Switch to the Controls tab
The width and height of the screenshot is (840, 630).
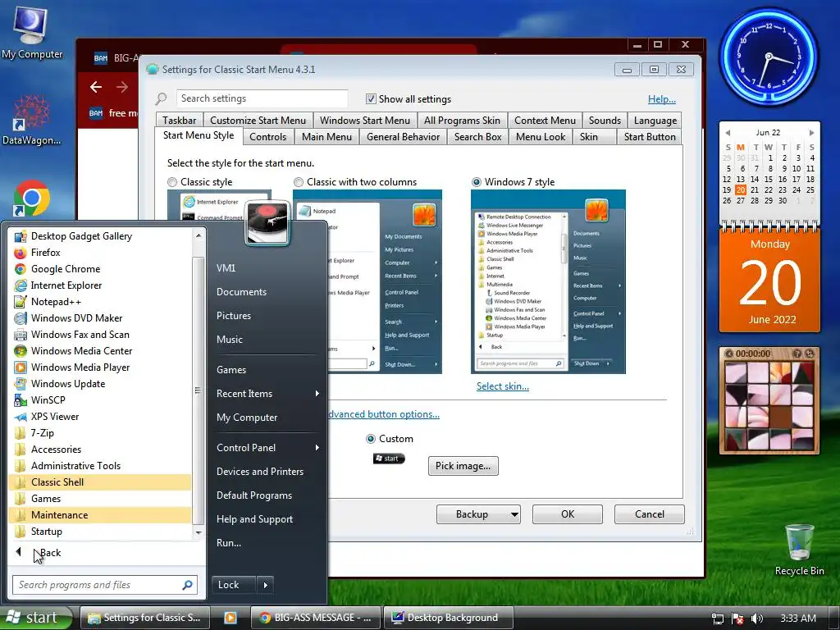[x=268, y=137]
